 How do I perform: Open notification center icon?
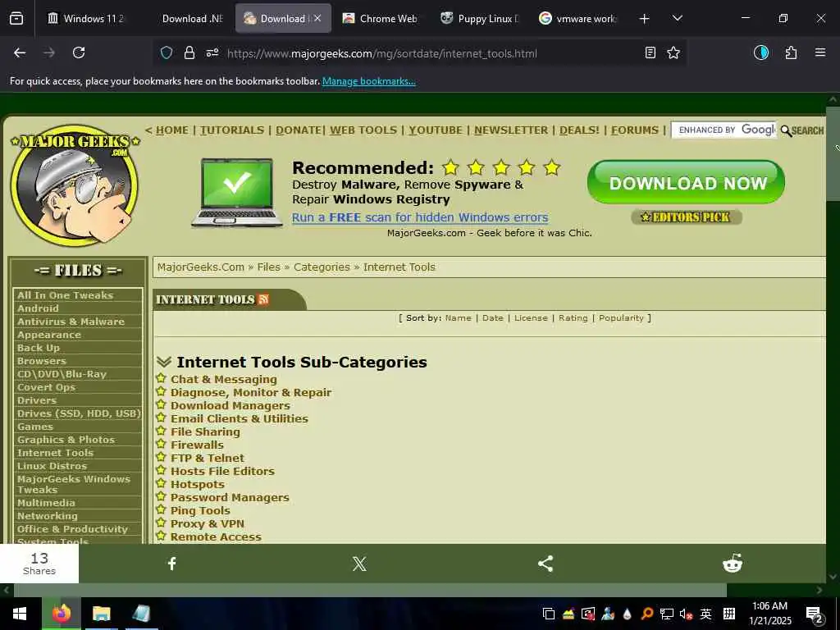click(815, 615)
